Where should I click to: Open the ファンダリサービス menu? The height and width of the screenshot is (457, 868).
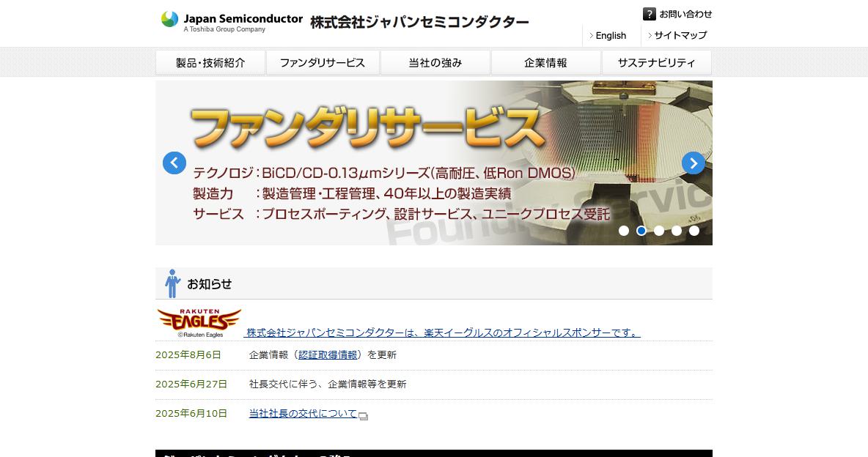coord(323,62)
